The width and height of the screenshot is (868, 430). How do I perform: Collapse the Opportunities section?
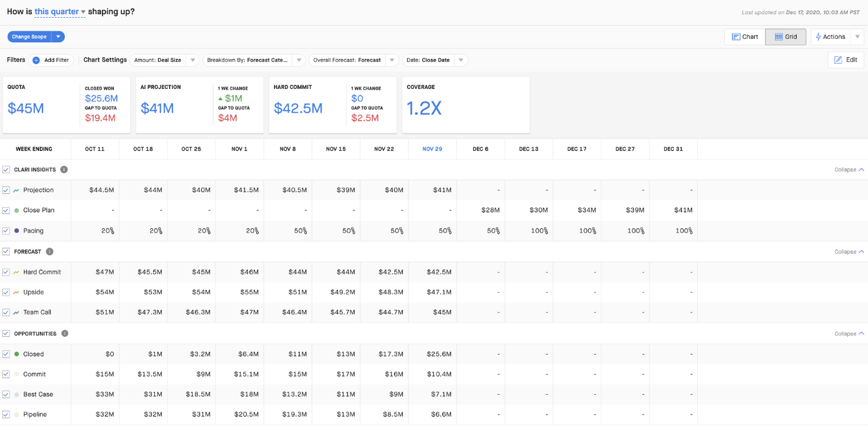[x=849, y=333]
